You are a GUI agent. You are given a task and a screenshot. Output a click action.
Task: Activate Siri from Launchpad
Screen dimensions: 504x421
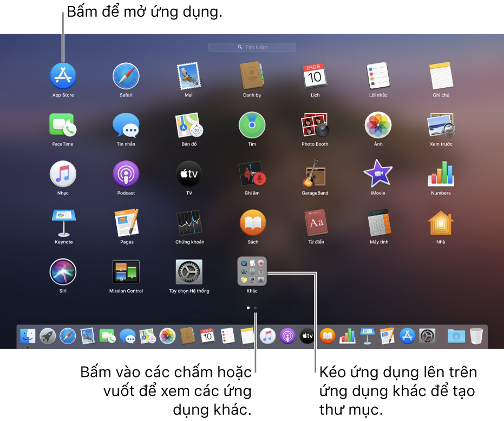pos(63,272)
